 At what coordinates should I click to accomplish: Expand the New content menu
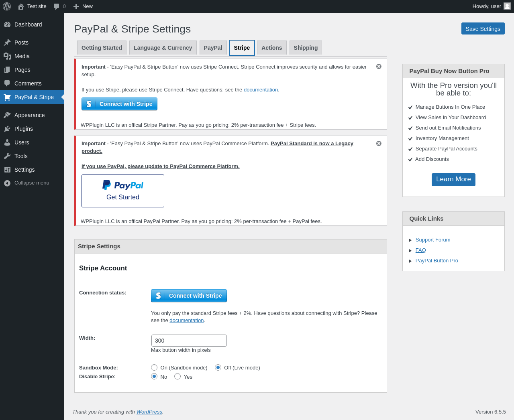(83, 6)
